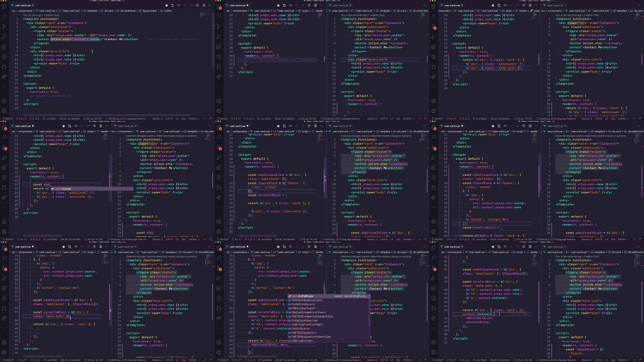Open Extensions icon in the autocomplete-popup frame
The image size is (644, 362).
coord(219,288)
